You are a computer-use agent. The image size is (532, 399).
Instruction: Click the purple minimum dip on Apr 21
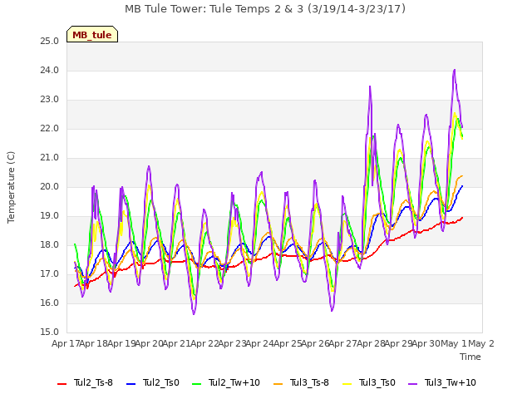click(x=194, y=314)
